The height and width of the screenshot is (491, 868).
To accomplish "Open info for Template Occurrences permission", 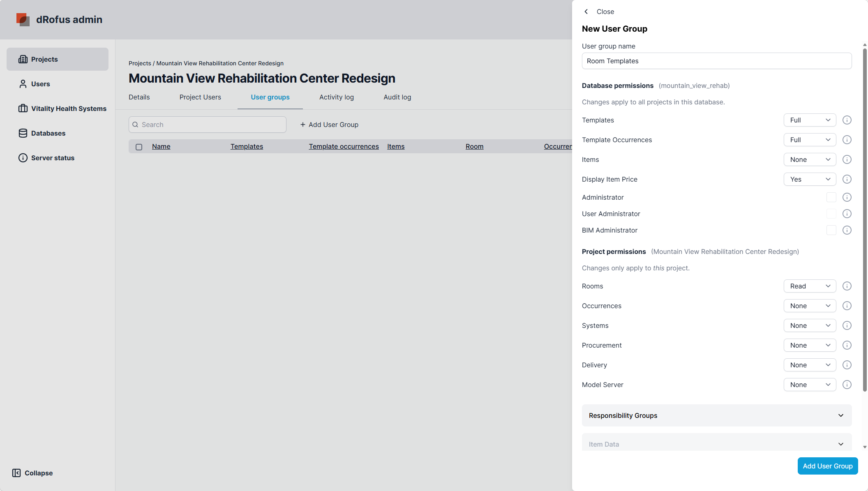I will 847,140.
